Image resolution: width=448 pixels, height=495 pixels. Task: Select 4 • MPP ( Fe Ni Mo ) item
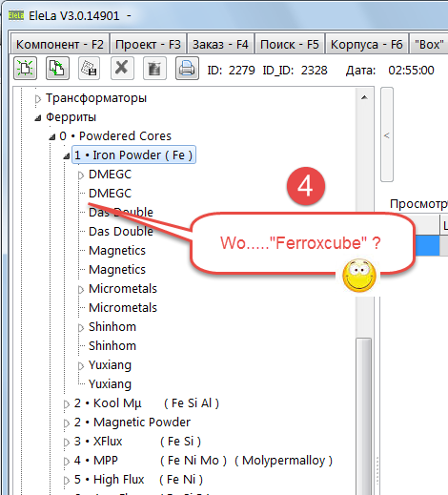point(203,461)
